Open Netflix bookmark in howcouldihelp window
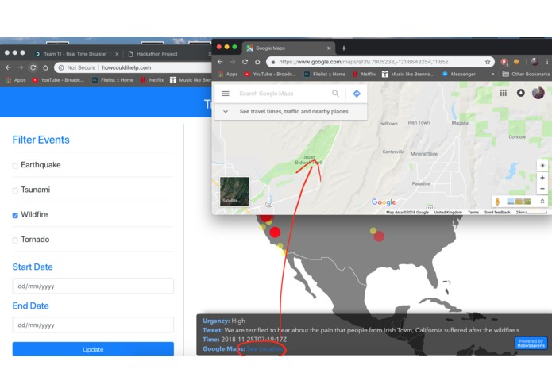This screenshot has width=552, height=392. tap(152, 80)
